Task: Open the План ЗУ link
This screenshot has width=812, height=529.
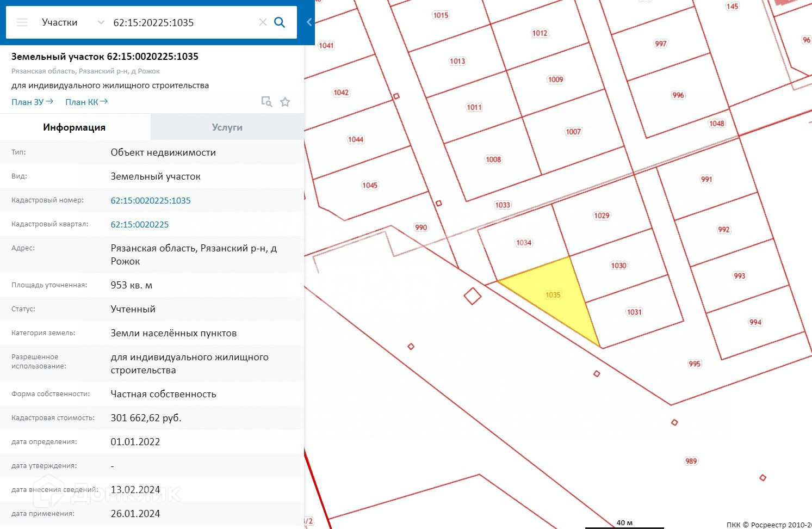Action: click(x=32, y=102)
